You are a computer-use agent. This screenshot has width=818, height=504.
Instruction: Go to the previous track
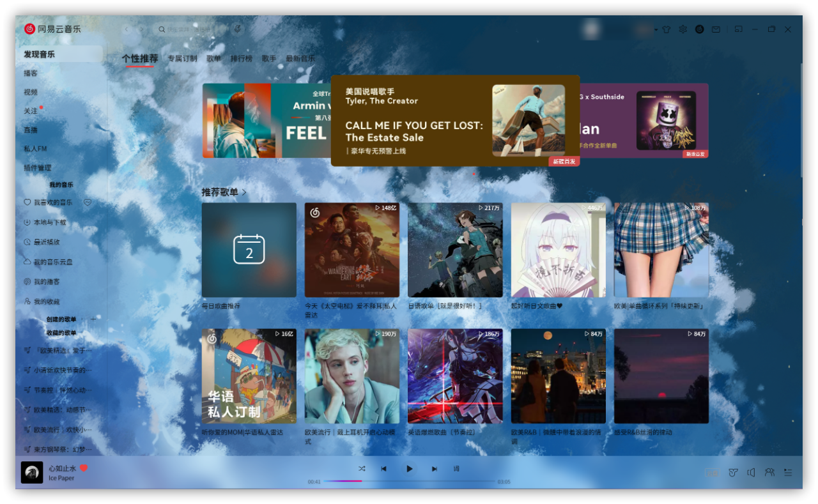click(x=383, y=468)
